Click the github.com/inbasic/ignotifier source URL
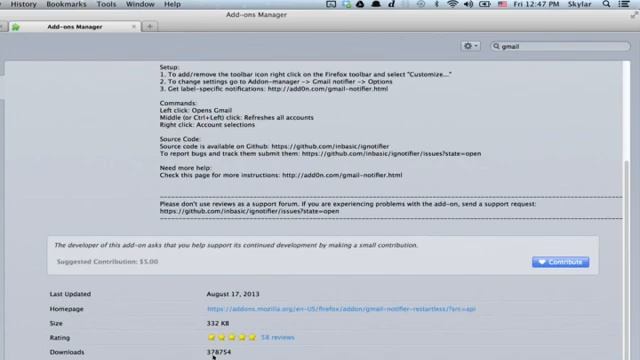Screen dimensions: 640x360 (x=330, y=146)
